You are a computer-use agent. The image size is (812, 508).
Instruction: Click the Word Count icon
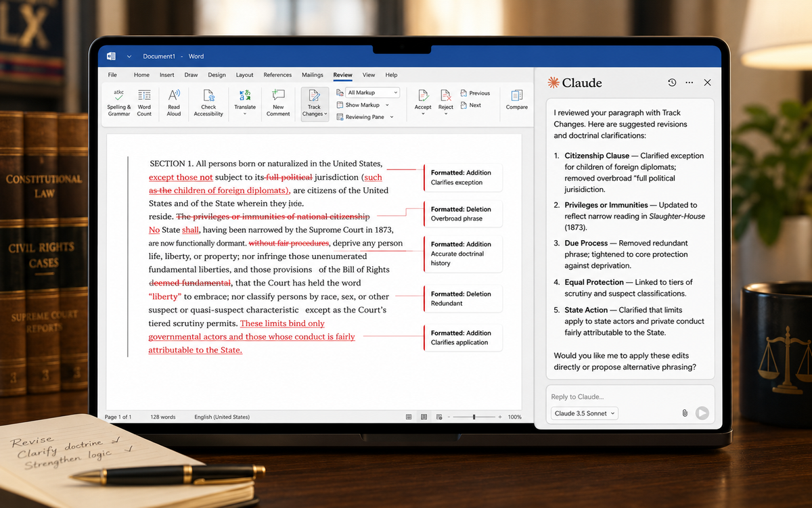click(x=144, y=96)
